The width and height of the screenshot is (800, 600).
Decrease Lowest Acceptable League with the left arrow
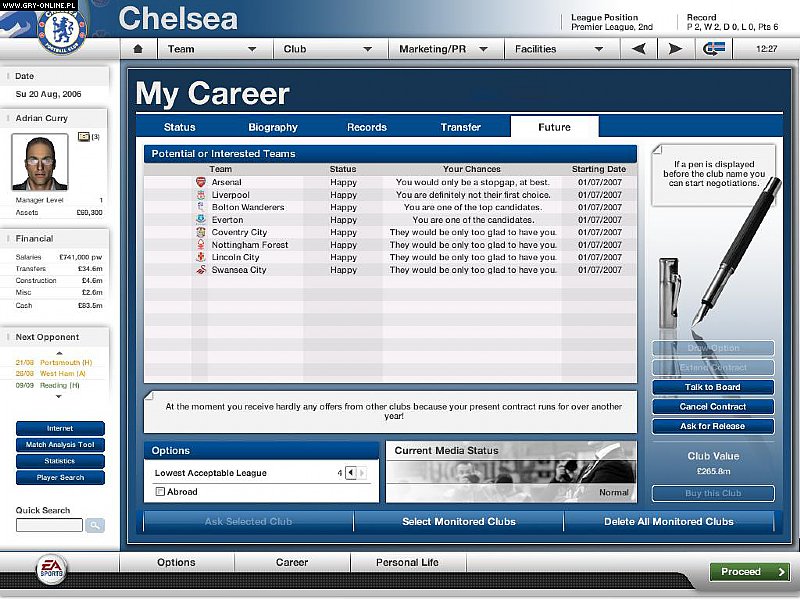point(351,472)
